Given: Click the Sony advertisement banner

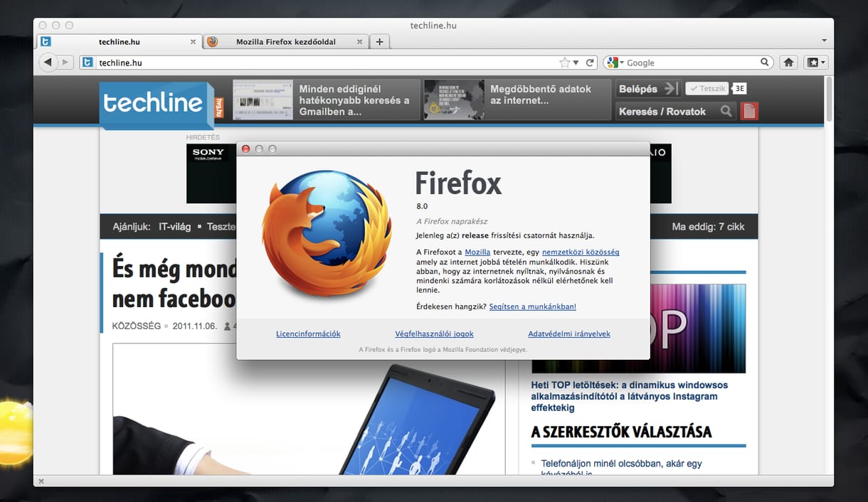Looking at the screenshot, I should pos(211,173).
